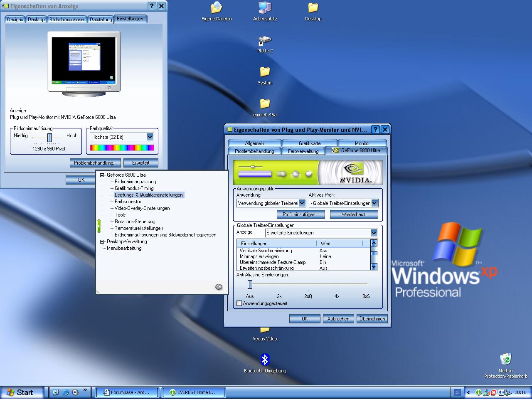Click the help button in Anzeige title bar

pos(152,6)
